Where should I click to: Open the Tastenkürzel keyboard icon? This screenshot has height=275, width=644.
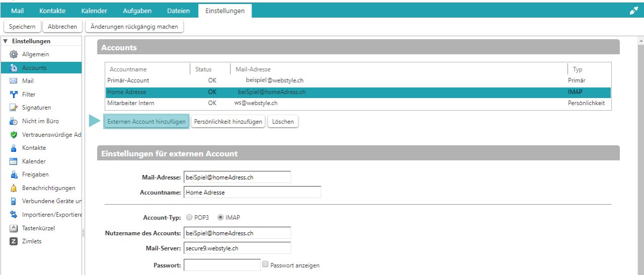pyautogui.click(x=14, y=228)
